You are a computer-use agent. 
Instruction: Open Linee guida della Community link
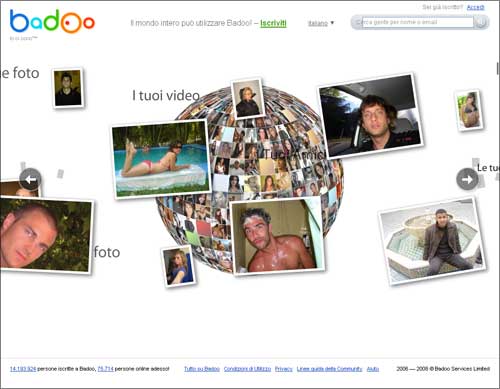pos(329,369)
